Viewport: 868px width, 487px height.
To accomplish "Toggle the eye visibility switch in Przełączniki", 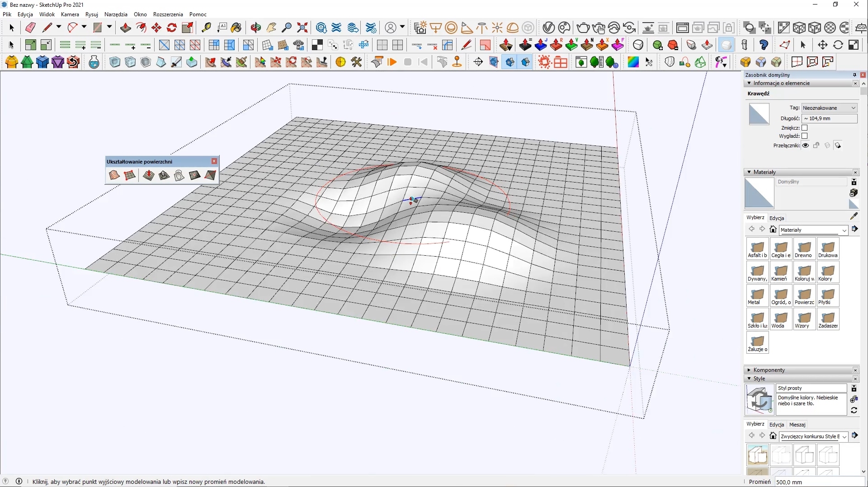I will coord(806,145).
